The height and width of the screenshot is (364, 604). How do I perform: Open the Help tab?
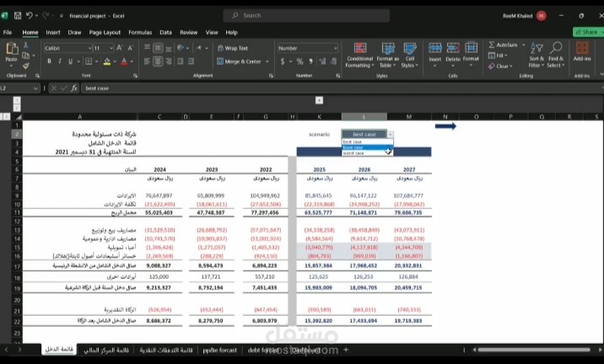coord(231,32)
